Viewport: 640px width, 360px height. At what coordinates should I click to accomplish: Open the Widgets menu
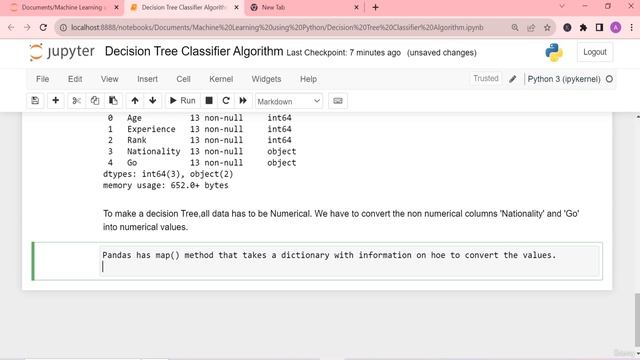266,79
